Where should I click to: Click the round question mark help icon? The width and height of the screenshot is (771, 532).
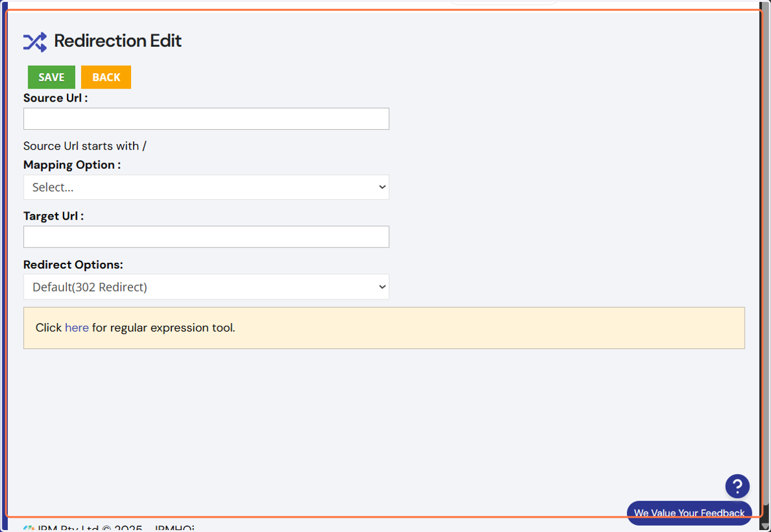point(738,486)
